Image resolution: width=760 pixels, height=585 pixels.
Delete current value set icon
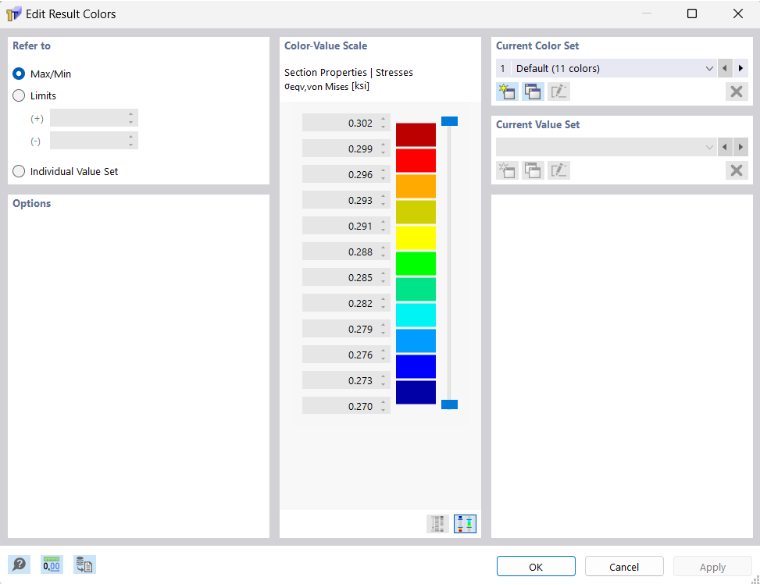click(736, 171)
